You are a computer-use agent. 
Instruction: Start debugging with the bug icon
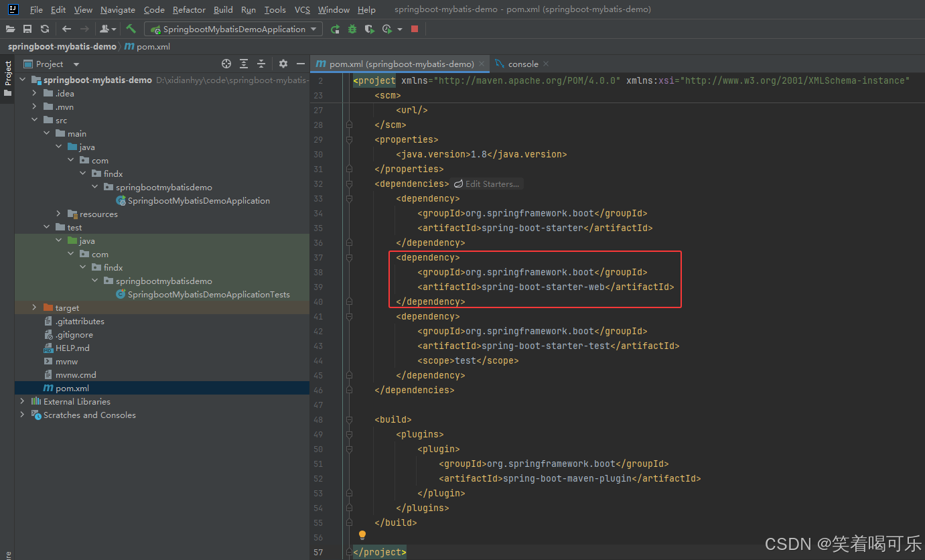[352, 29]
